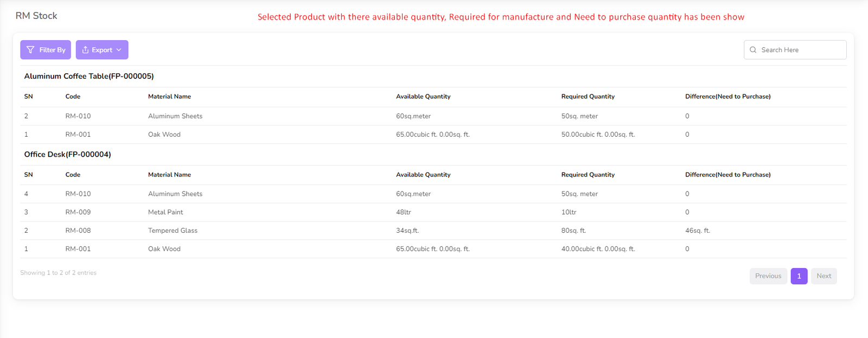The height and width of the screenshot is (338, 868).
Task: Click the Export share icon
Action: coord(85,50)
